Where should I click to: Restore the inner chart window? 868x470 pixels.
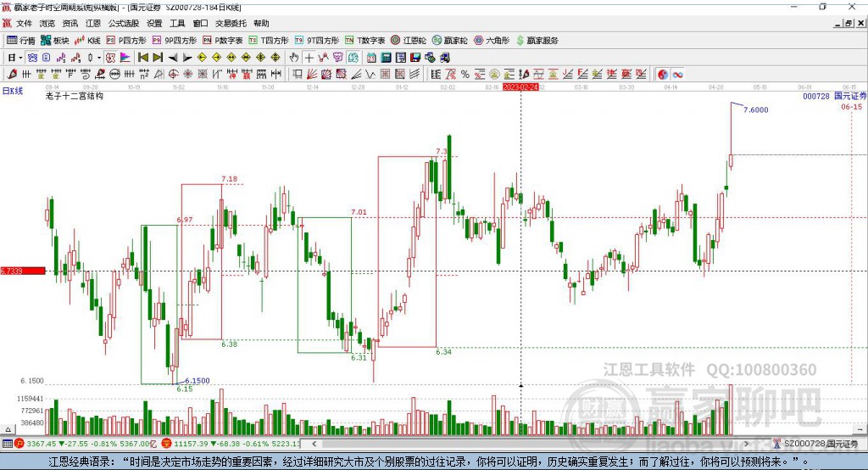849,23
